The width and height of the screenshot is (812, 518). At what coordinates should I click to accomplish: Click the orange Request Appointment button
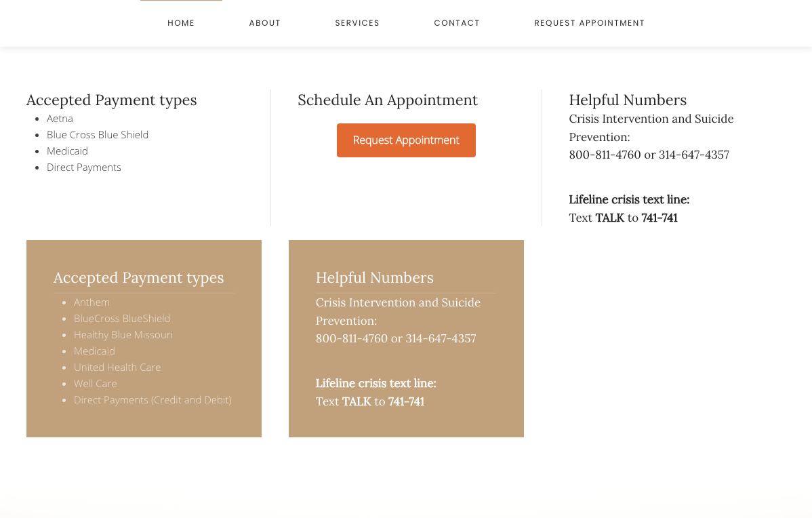[406, 140]
